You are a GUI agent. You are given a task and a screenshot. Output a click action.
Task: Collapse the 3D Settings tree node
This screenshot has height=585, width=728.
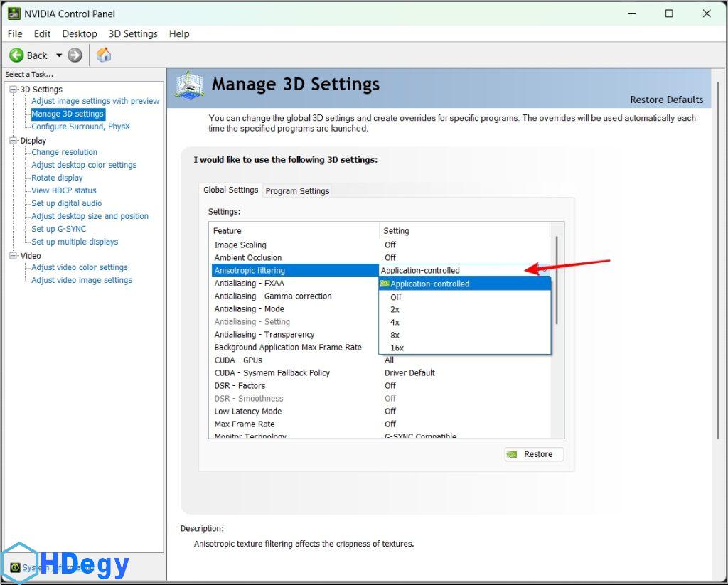coord(13,90)
